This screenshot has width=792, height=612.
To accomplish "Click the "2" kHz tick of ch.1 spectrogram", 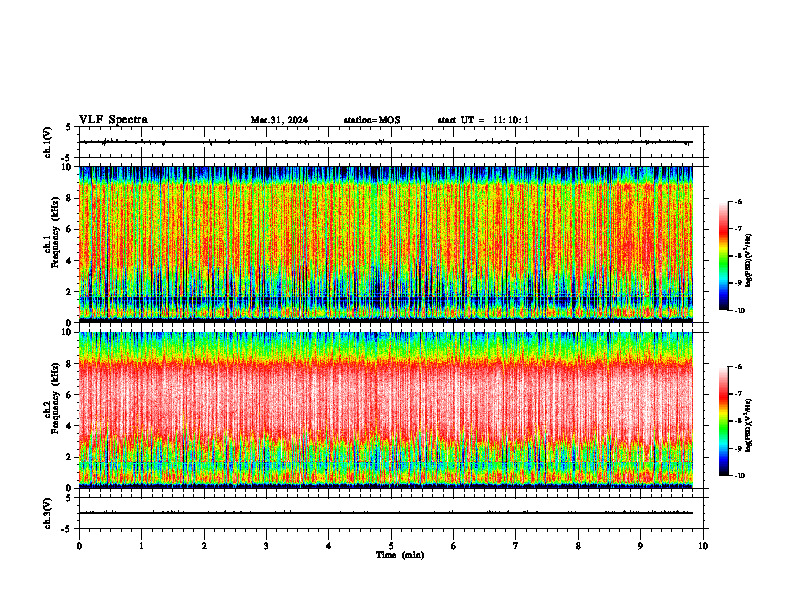I will (69, 291).
